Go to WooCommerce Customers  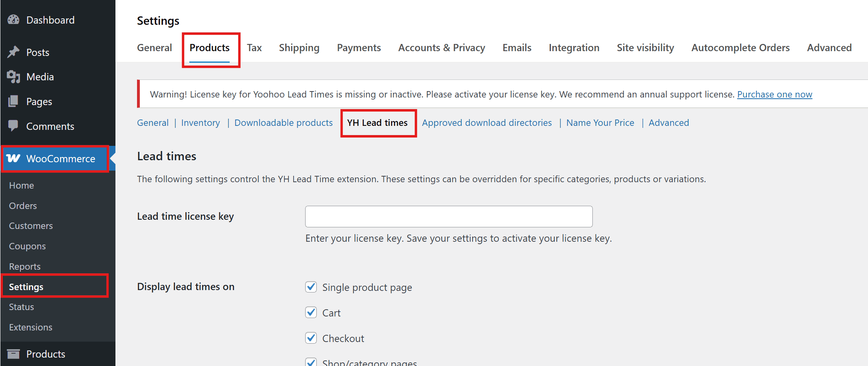31,226
